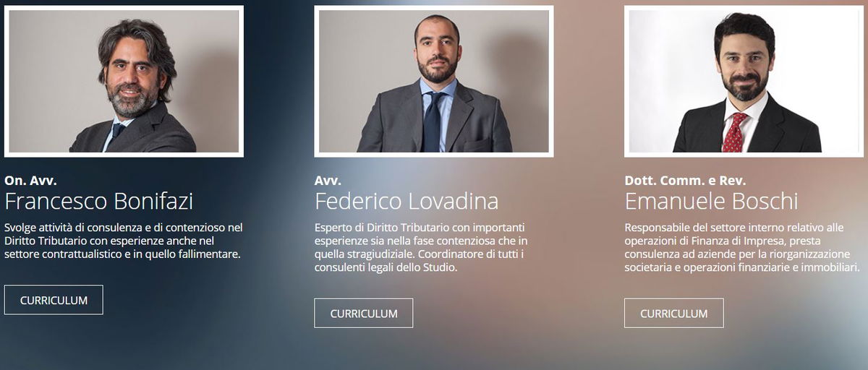Open Emanuele Boschi's CURRICULUM button
The height and width of the screenshot is (370, 868).
(674, 313)
